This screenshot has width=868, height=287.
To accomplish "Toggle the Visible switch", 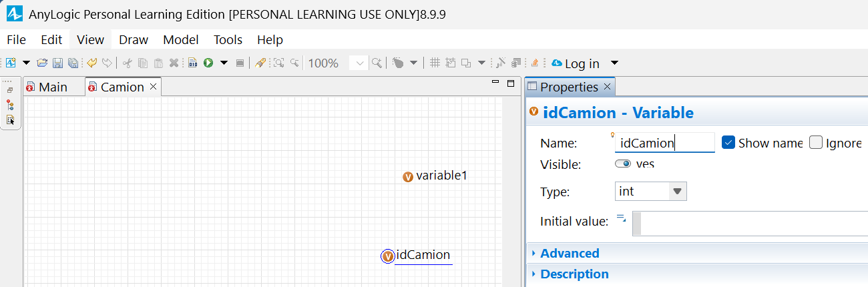I will pyautogui.click(x=623, y=164).
